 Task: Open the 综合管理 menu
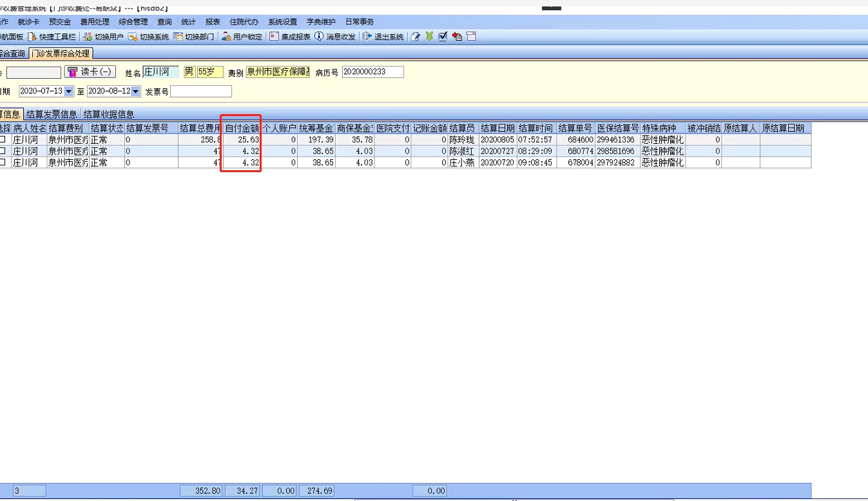[x=133, y=22]
